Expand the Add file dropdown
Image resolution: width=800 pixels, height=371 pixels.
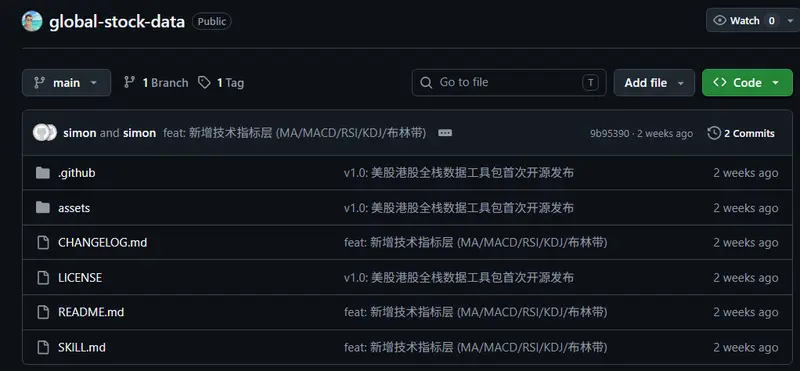[x=654, y=83]
